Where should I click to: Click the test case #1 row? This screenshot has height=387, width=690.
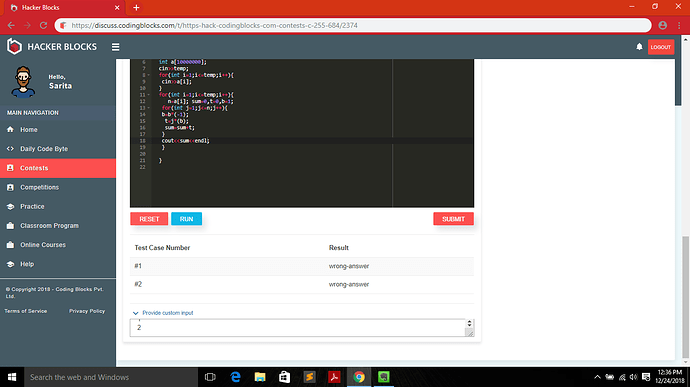tap(302, 266)
